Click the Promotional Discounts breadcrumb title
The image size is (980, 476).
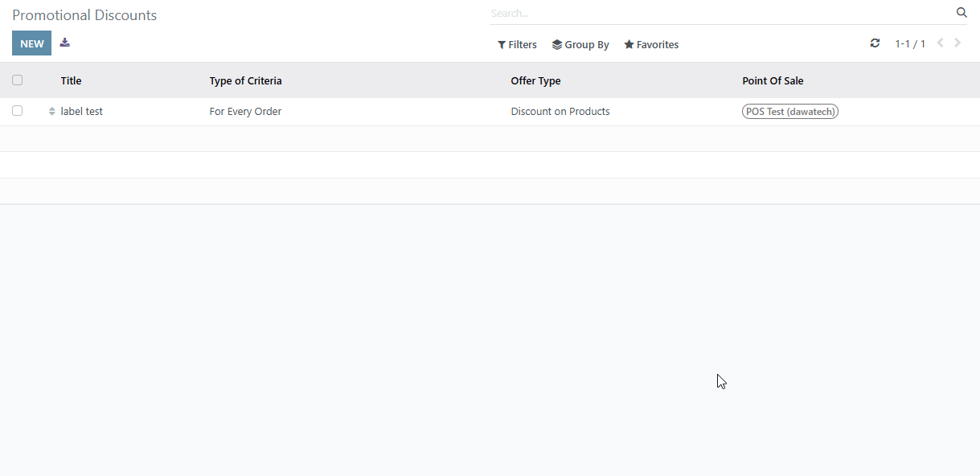coord(84,15)
